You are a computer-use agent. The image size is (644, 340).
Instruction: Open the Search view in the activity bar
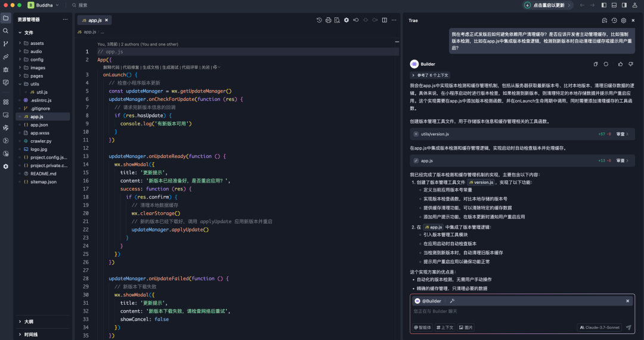tap(6, 31)
